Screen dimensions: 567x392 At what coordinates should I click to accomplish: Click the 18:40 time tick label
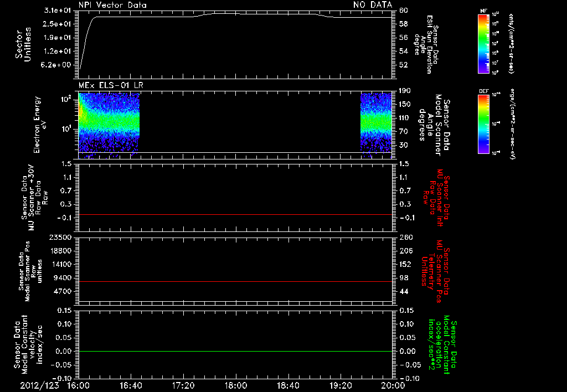point(288,385)
